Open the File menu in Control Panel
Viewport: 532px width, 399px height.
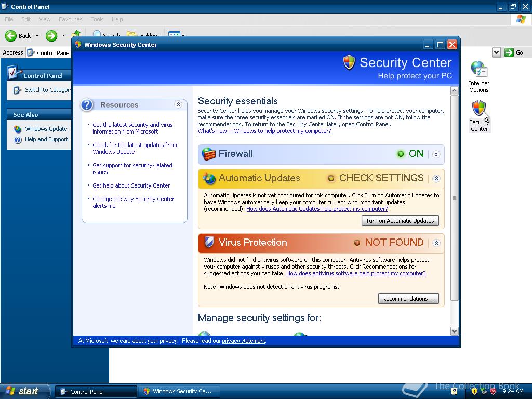9,19
